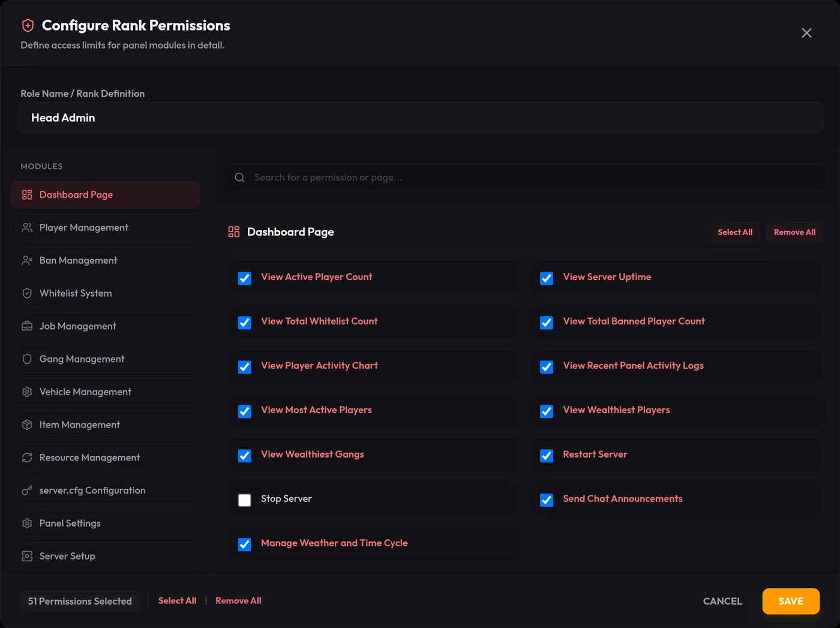This screenshot has height=628, width=840.
Task: Click the Whitelist System shield-check icon
Action: (x=27, y=293)
